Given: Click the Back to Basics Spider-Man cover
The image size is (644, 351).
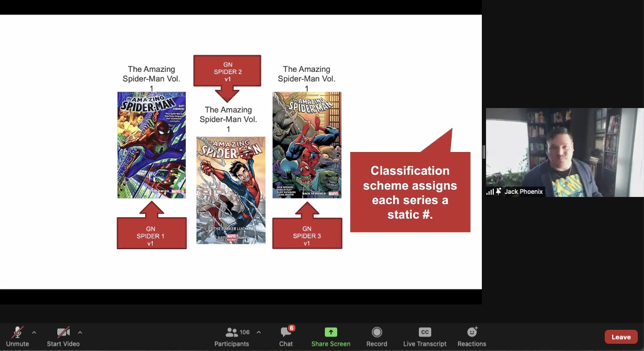Looking at the screenshot, I should pyautogui.click(x=307, y=145).
